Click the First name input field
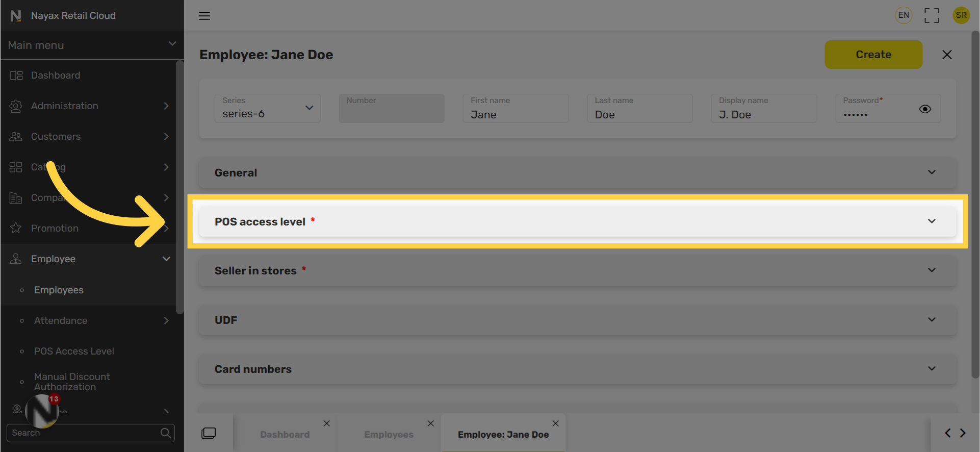 [515, 114]
